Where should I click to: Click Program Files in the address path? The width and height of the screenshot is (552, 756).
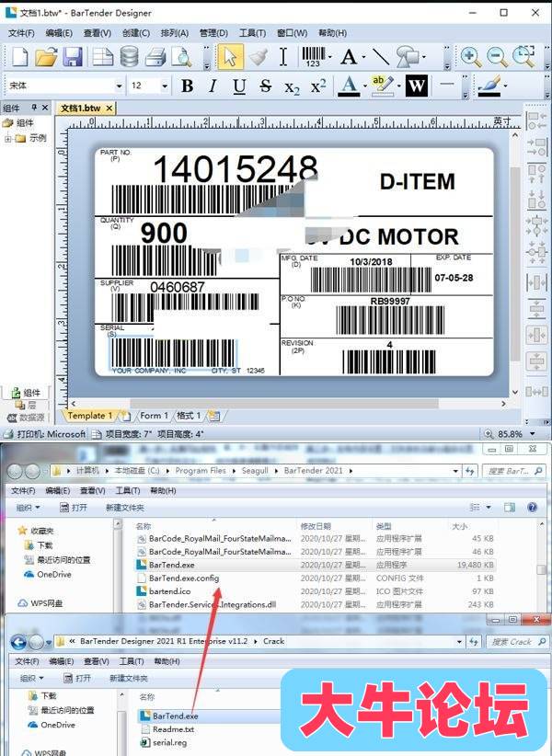201,470
